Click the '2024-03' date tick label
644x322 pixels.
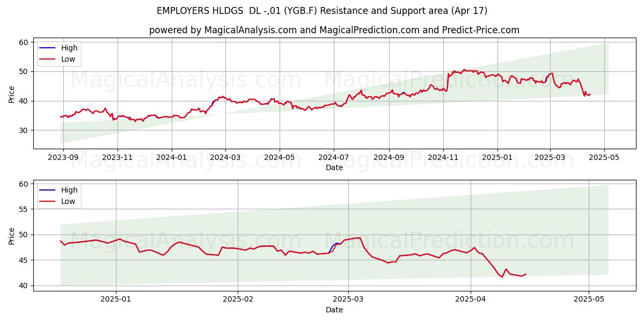click(x=225, y=158)
